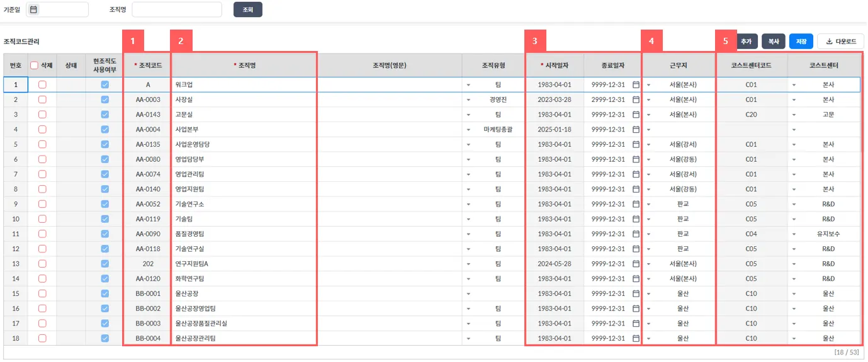Click the 시작일자 column header
The image size is (868, 362).
pyautogui.click(x=555, y=65)
